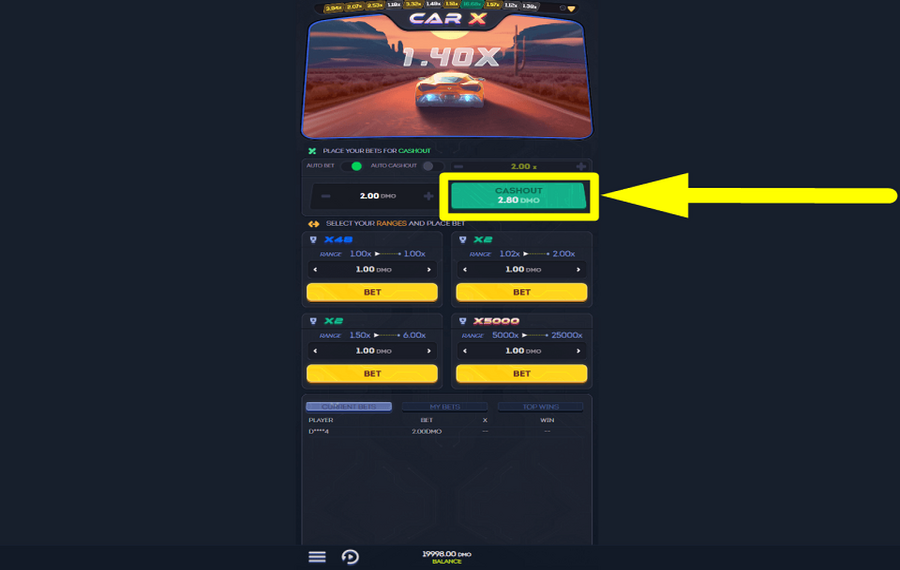Place BET on the 1.02x–2.00x range
The width and height of the screenshot is (900, 570).
point(521,292)
